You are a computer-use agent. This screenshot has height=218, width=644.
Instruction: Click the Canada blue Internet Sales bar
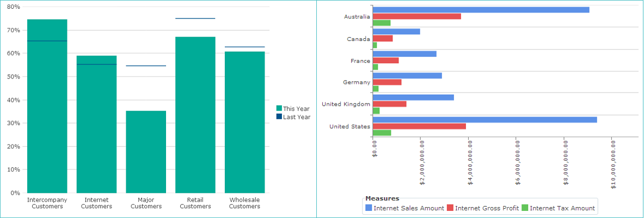[396, 32]
